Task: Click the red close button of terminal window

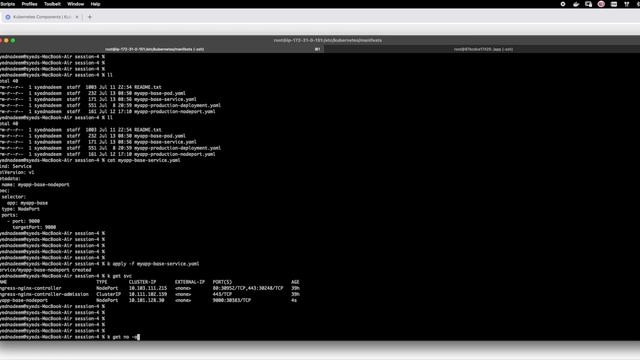Action: pyautogui.click(x=0, y=40)
